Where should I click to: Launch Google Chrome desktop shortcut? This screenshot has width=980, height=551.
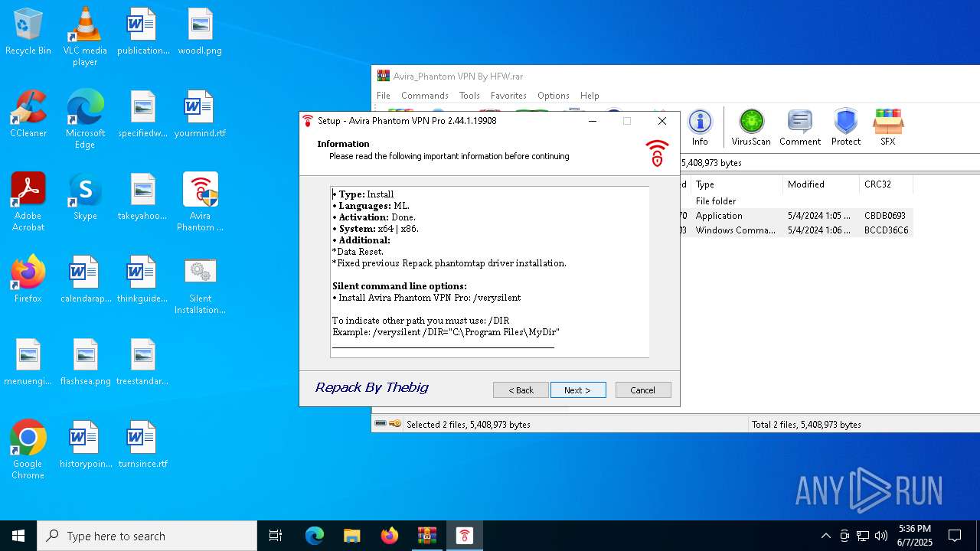click(x=28, y=449)
